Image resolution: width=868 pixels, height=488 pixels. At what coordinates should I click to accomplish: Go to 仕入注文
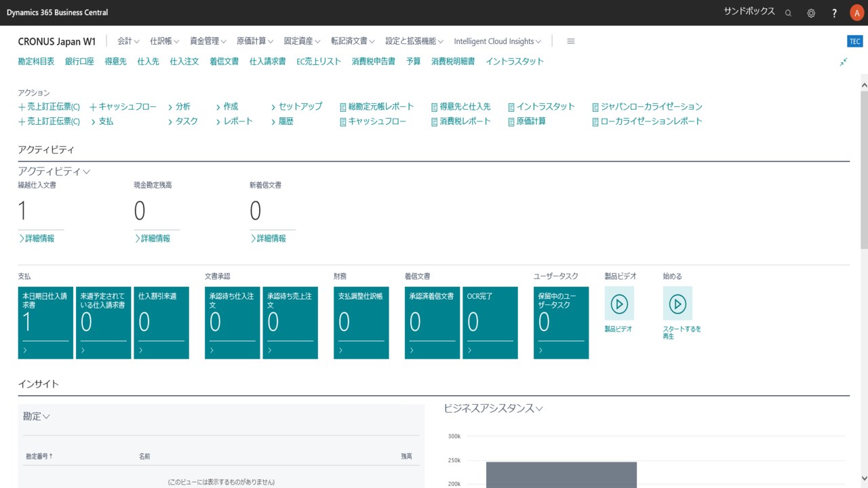[x=184, y=61]
